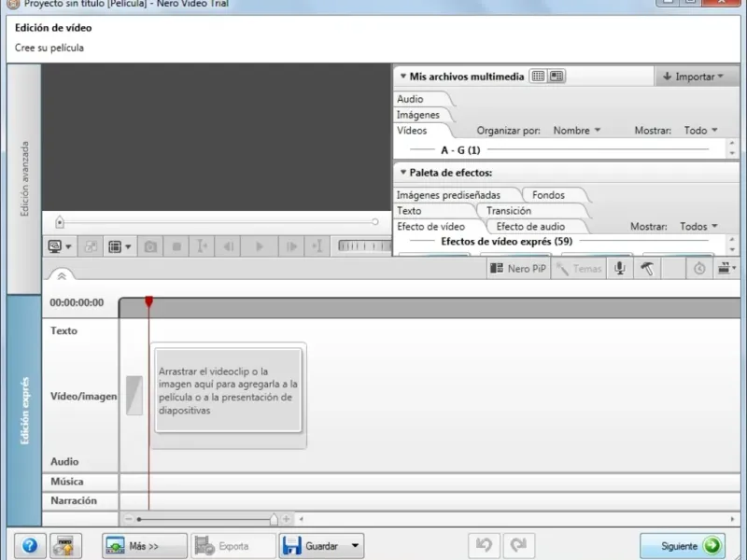Open the Organizar por Nombre dropdown

[577, 131]
